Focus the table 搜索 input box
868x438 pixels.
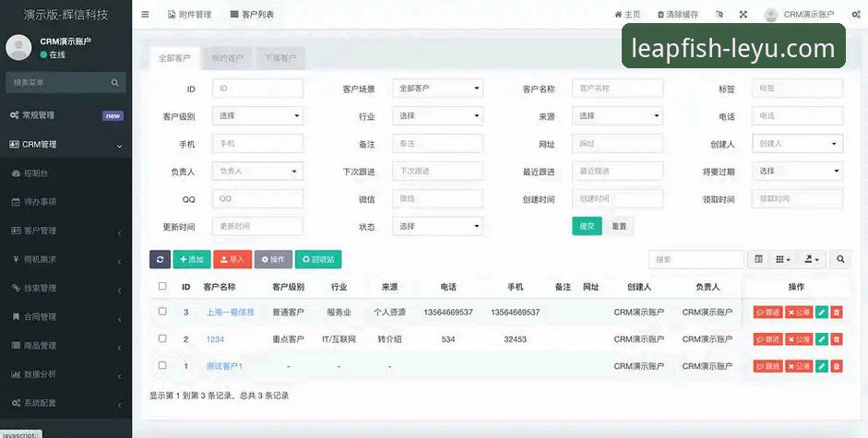696,259
